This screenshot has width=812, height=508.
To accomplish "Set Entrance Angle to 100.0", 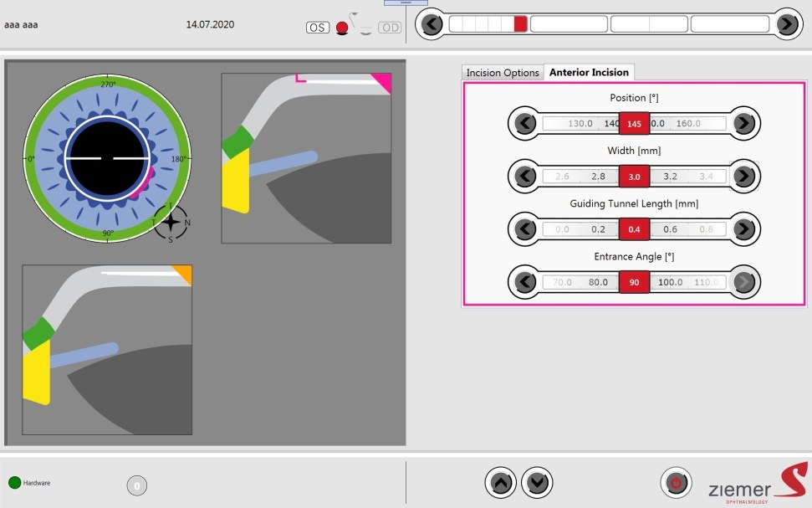I will tap(670, 282).
